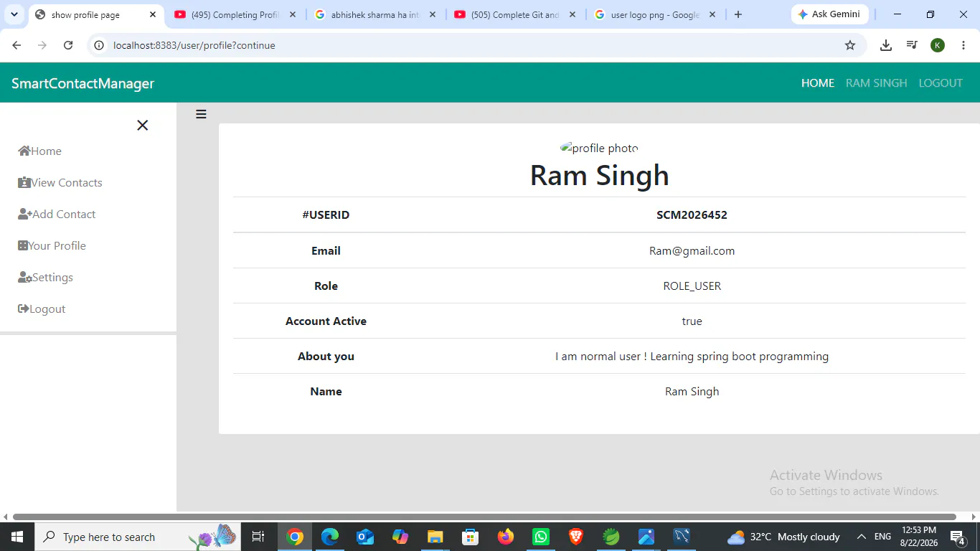Image resolution: width=980 pixels, height=551 pixels.
Task: Open Outlook from taskbar
Action: [365, 537]
